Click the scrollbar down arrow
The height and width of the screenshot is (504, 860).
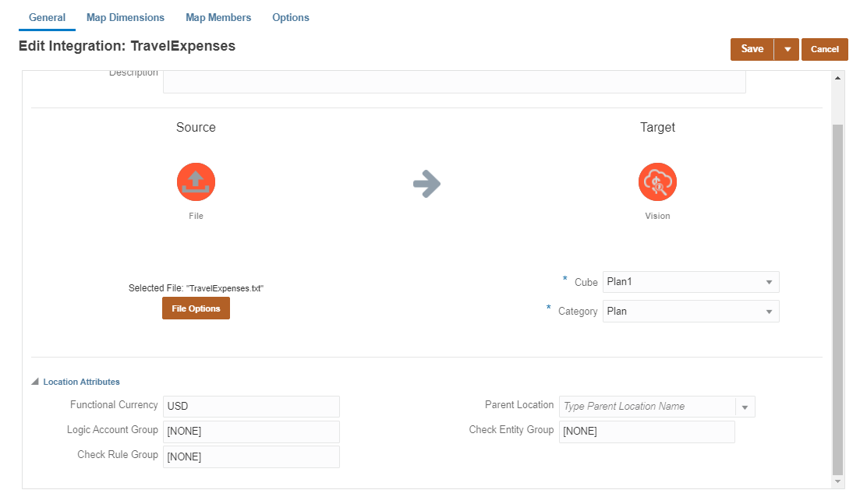(837, 481)
